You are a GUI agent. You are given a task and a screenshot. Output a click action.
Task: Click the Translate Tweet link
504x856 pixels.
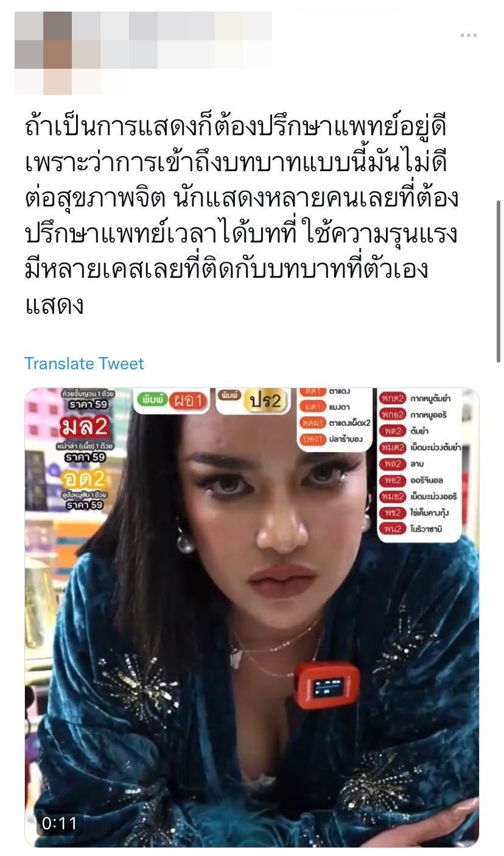click(84, 364)
